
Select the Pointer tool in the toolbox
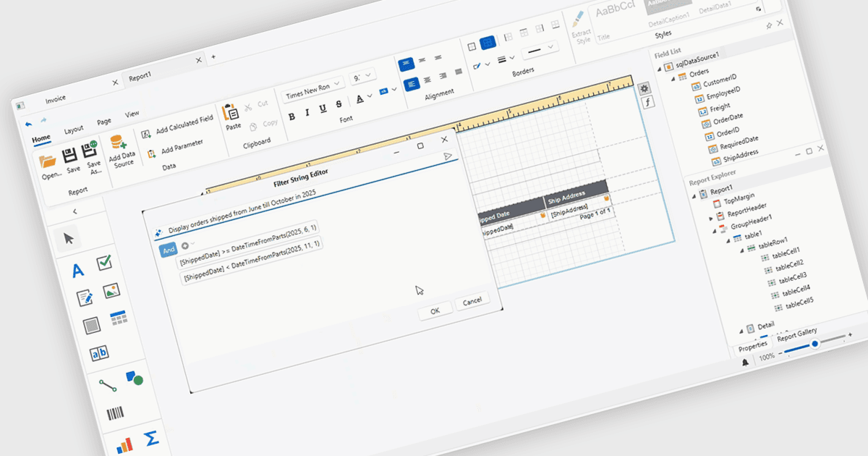click(x=69, y=238)
